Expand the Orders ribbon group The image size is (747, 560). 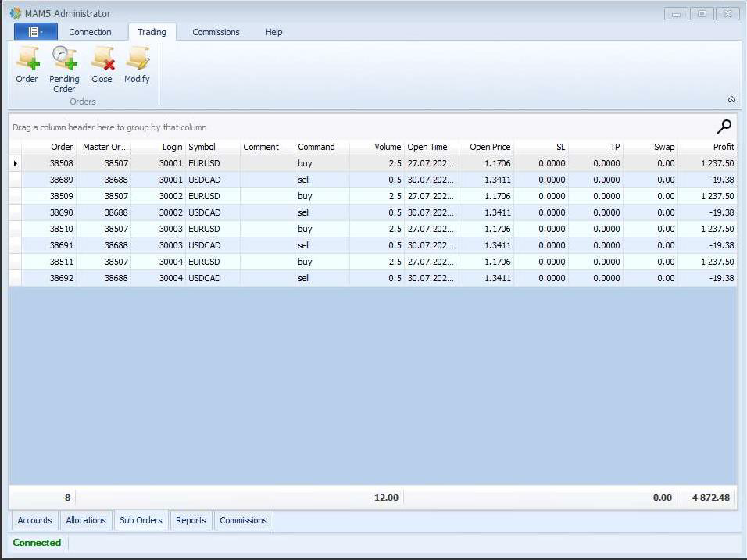tap(82, 101)
